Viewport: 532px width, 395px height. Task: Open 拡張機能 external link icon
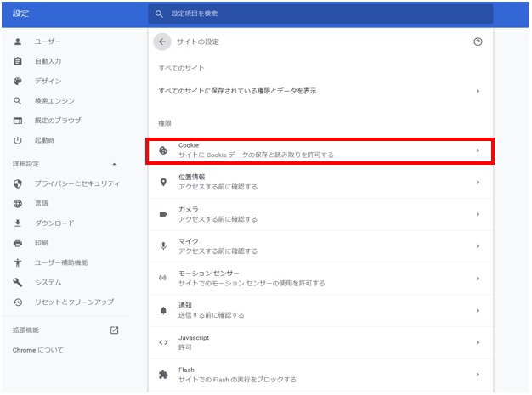(x=115, y=330)
